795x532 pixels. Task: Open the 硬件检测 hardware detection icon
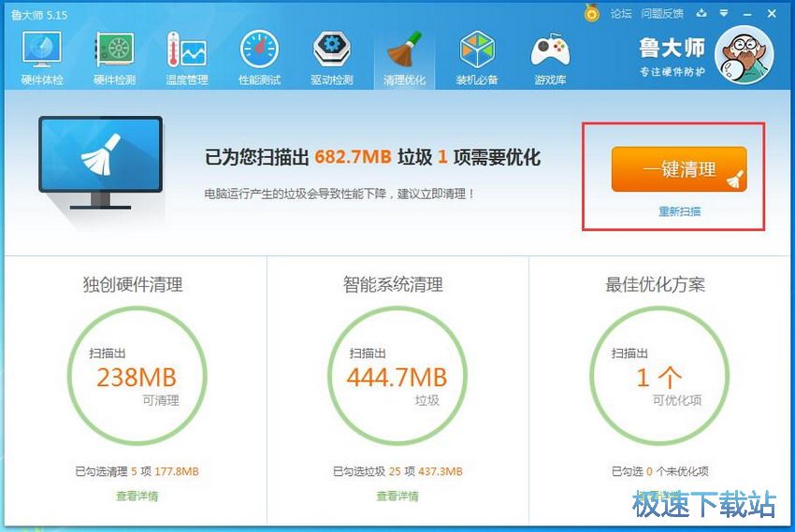coord(115,57)
